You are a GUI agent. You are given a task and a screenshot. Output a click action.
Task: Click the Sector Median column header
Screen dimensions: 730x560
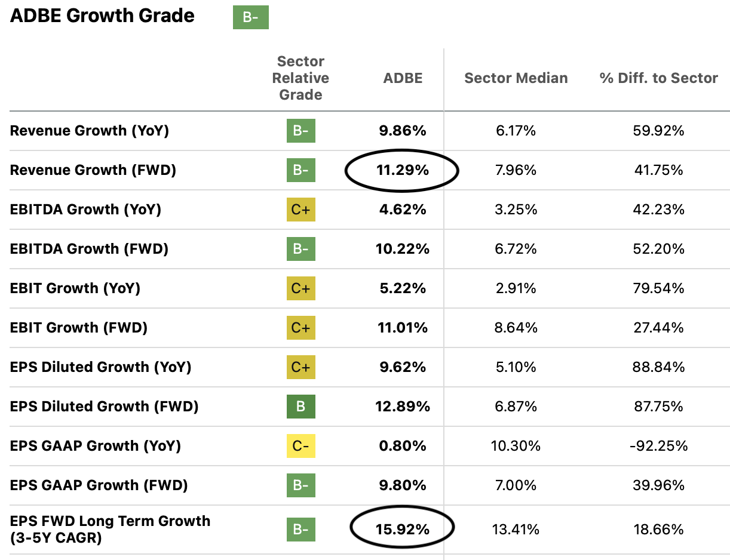pos(516,78)
